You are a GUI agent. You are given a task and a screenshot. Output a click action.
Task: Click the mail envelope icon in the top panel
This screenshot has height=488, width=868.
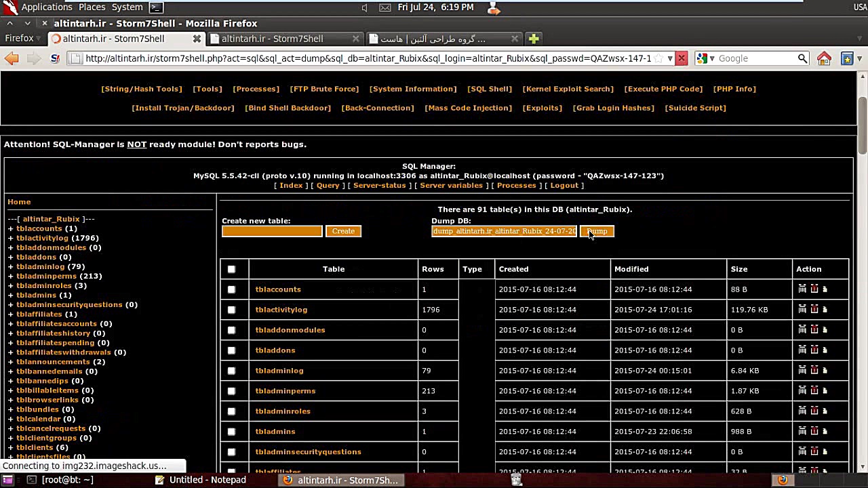coord(385,7)
